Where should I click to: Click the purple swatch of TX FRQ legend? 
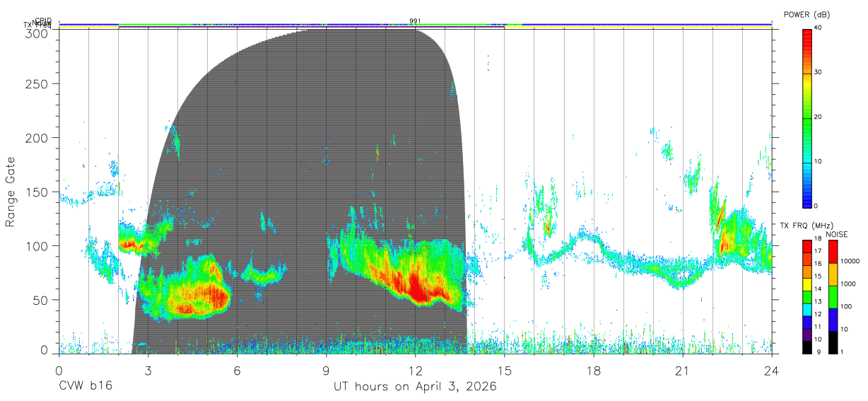[807, 333]
